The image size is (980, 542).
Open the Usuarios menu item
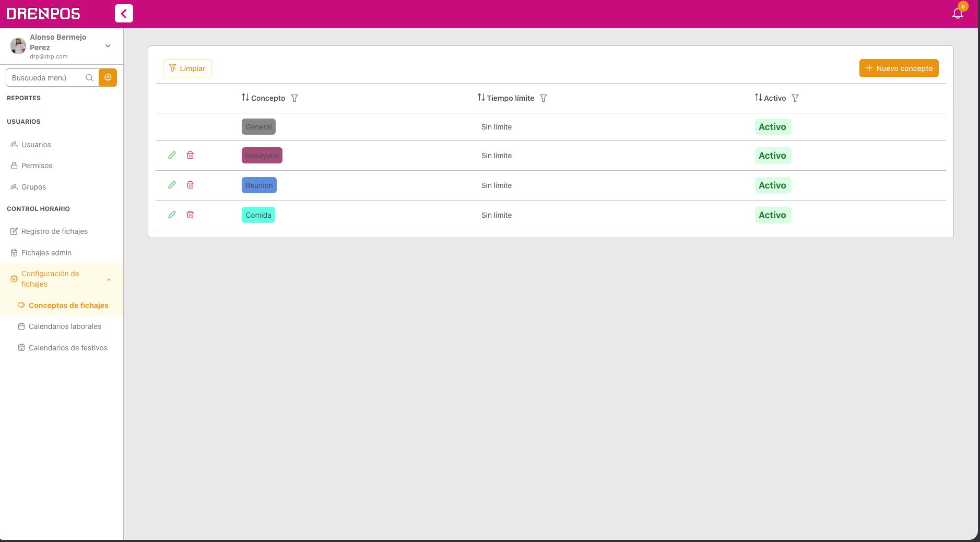[x=62, y=145]
